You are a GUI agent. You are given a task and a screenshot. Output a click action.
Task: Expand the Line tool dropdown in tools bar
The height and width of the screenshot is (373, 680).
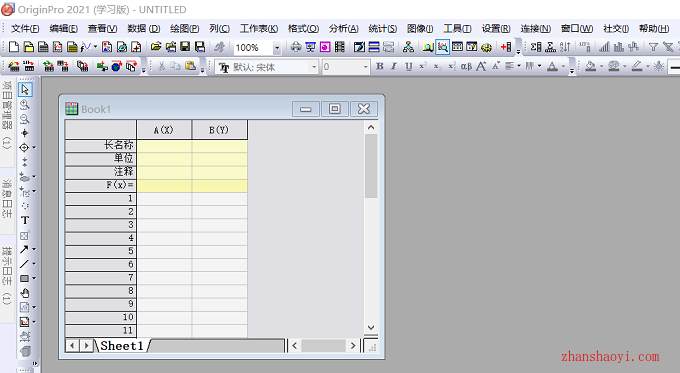34,264
